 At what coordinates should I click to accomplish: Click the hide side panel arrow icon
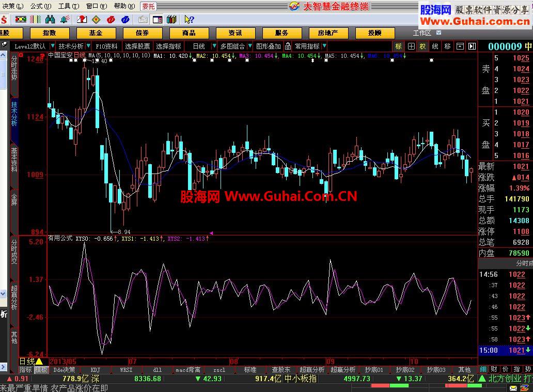(x=472, y=46)
